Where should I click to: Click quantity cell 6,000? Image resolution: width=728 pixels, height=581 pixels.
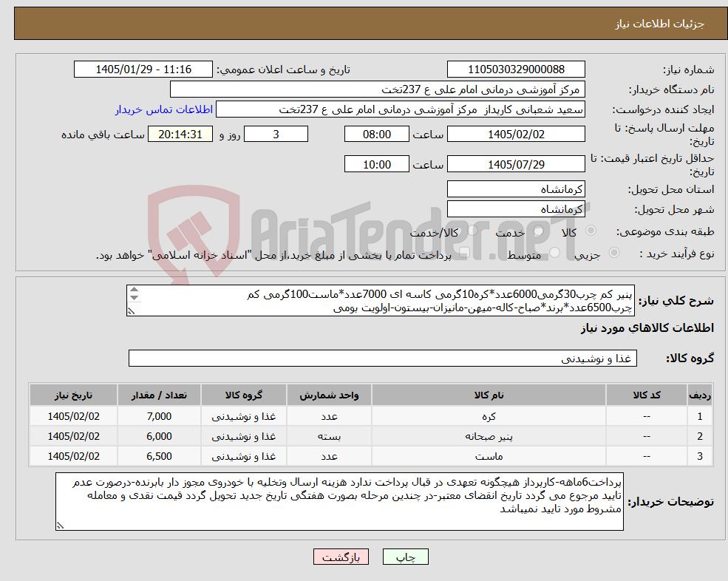coord(159,436)
